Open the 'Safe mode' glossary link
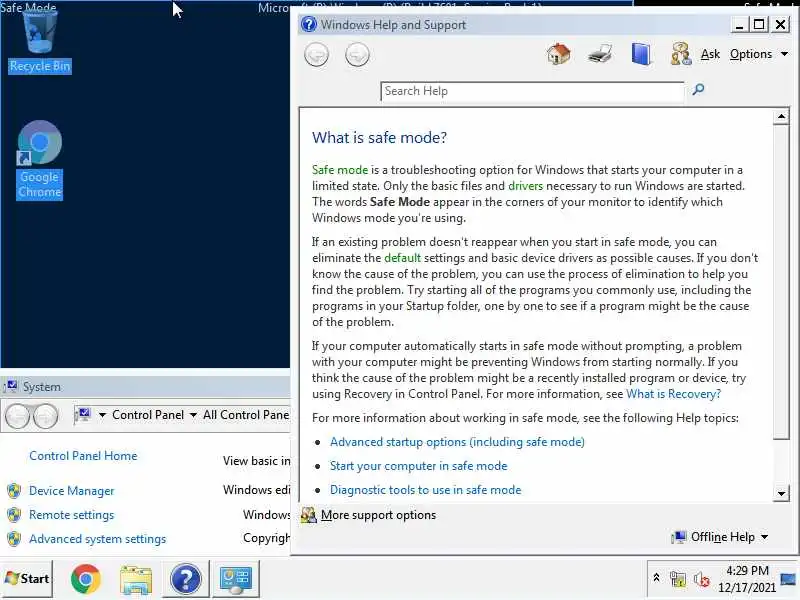Screen dimensions: 800x600 340,170
